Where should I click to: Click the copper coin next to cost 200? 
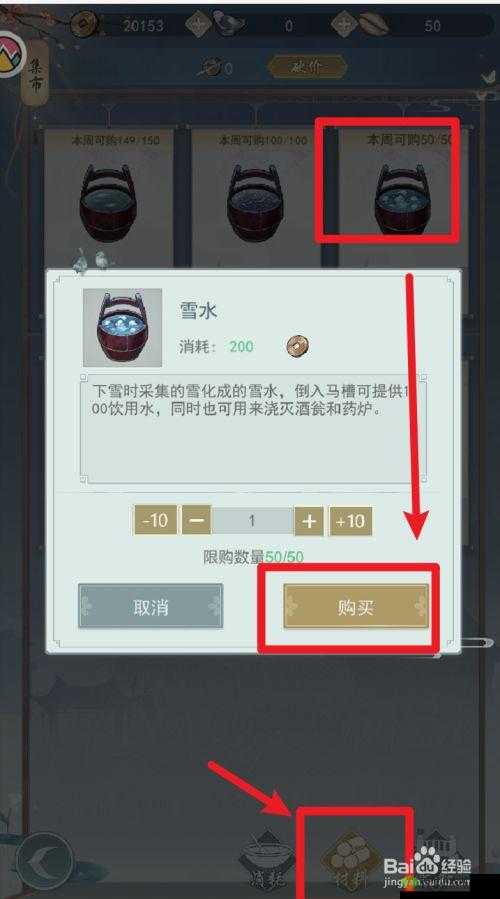click(297, 346)
